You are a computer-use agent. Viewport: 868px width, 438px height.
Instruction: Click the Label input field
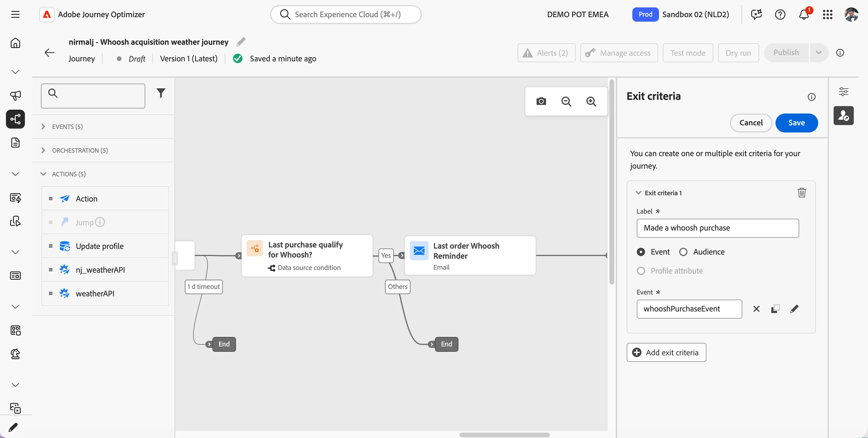coord(717,228)
